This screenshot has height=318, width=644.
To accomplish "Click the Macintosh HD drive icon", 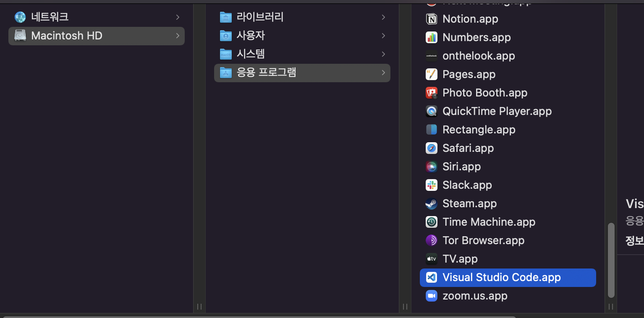I will point(20,36).
